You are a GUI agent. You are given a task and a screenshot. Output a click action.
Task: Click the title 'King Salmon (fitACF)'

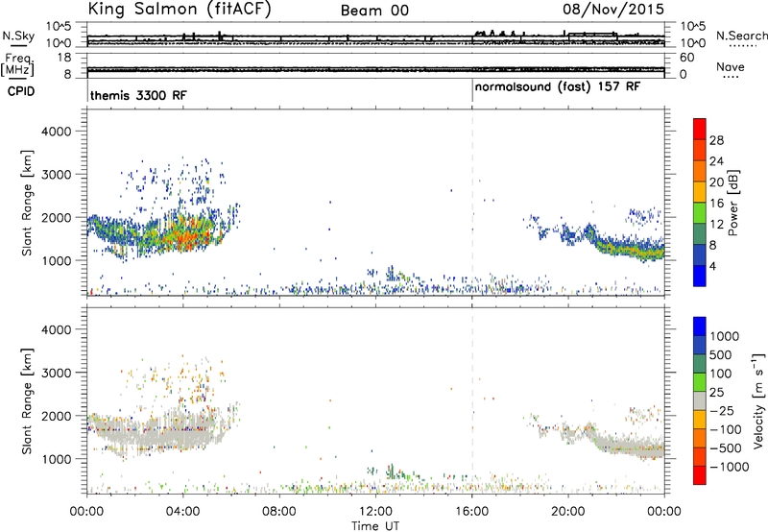pos(180,9)
